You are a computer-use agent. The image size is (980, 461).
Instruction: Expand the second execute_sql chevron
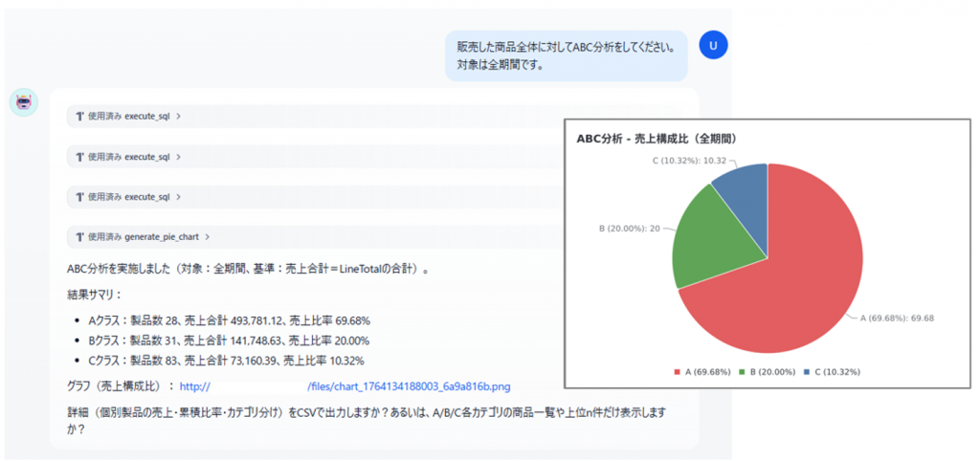click(x=179, y=157)
